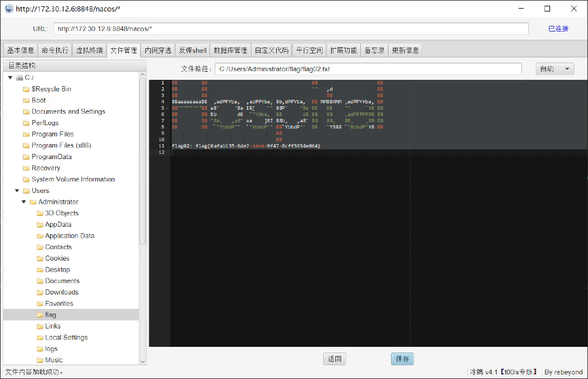
Task: Click the logs folder icon
Action: pyautogui.click(x=40, y=349)
